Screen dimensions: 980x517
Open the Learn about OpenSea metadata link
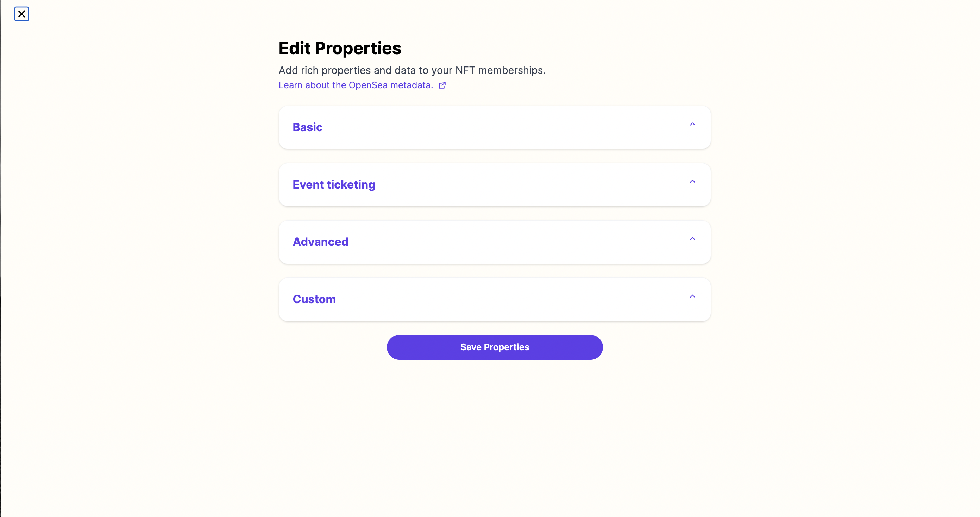(355, 85)
